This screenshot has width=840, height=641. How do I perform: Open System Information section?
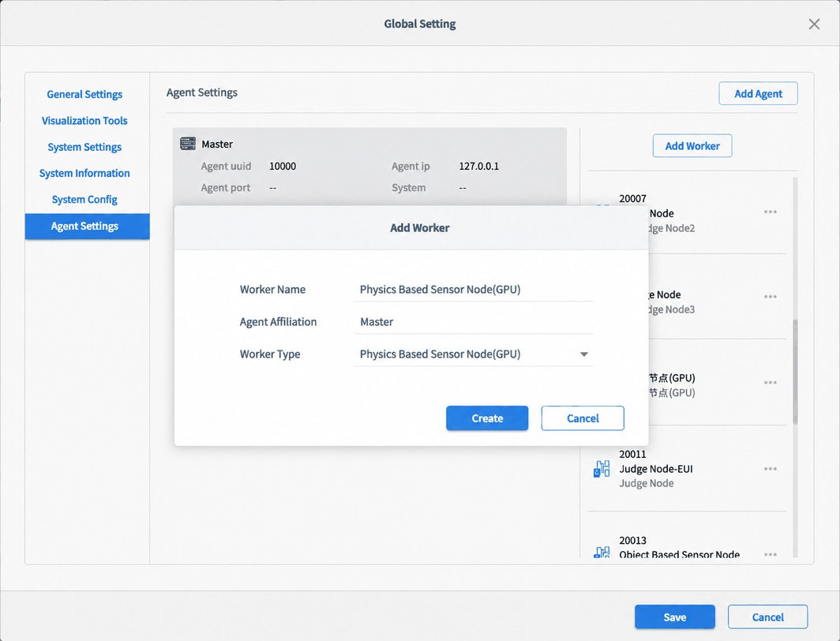pos(84,173)
